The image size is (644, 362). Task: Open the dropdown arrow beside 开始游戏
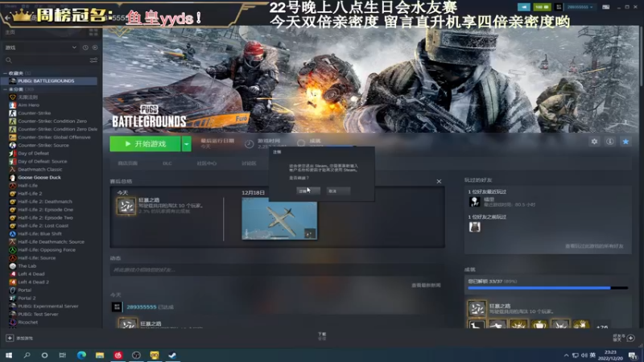coord(187,144)
